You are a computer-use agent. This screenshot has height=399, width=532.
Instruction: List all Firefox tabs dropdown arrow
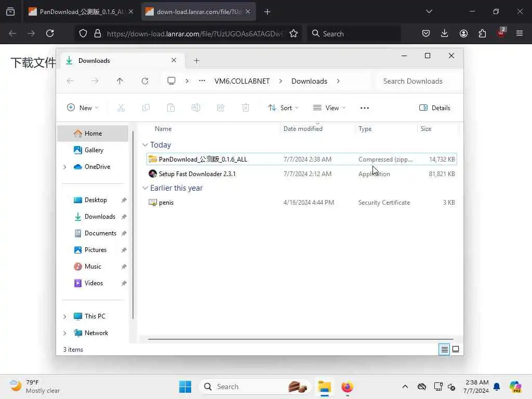429,11
